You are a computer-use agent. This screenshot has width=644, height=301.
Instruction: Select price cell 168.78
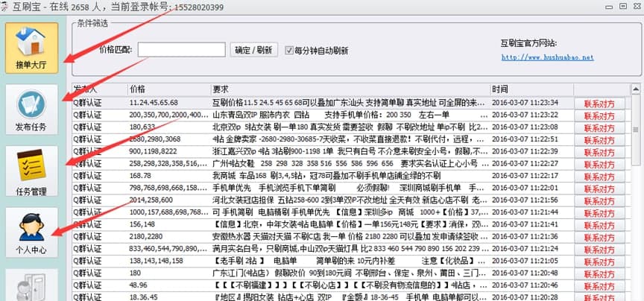tap(140, 176)
